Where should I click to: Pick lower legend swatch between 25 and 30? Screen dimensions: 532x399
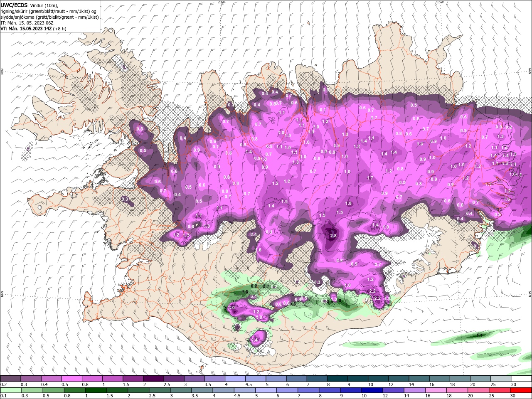(500, 390)
